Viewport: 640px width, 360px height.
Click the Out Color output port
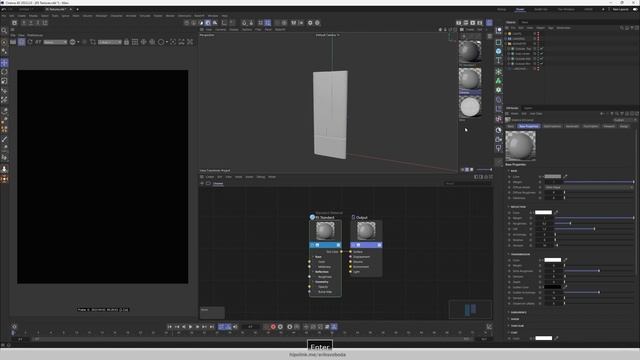pyautogui.click(x=341, y=252)
